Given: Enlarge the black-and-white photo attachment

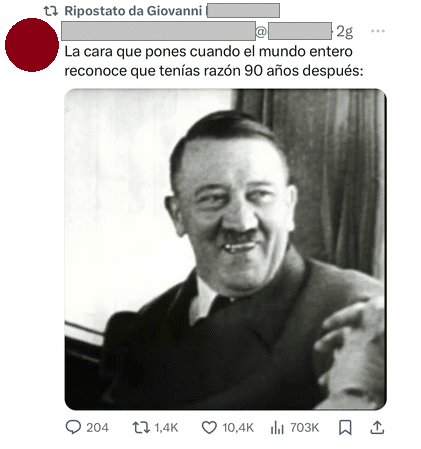Looking at the screenshot, I should point(226,249).
